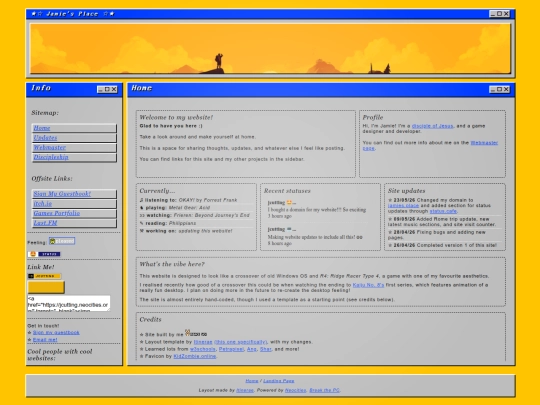Click the Home link in the footer
The height and width of the screenshot is (405, 540).
pyautogui.click(x=252, y=381)
